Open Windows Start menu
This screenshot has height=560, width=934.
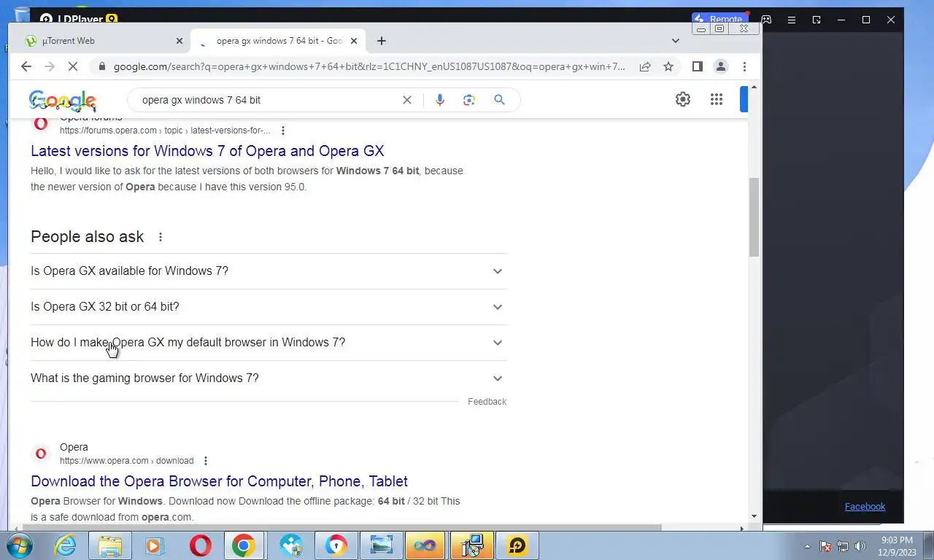[20, 545]
